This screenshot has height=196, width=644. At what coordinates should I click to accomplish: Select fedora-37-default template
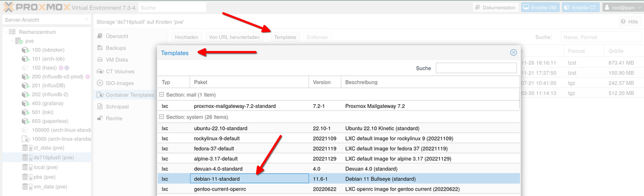(x=339, y=148)
